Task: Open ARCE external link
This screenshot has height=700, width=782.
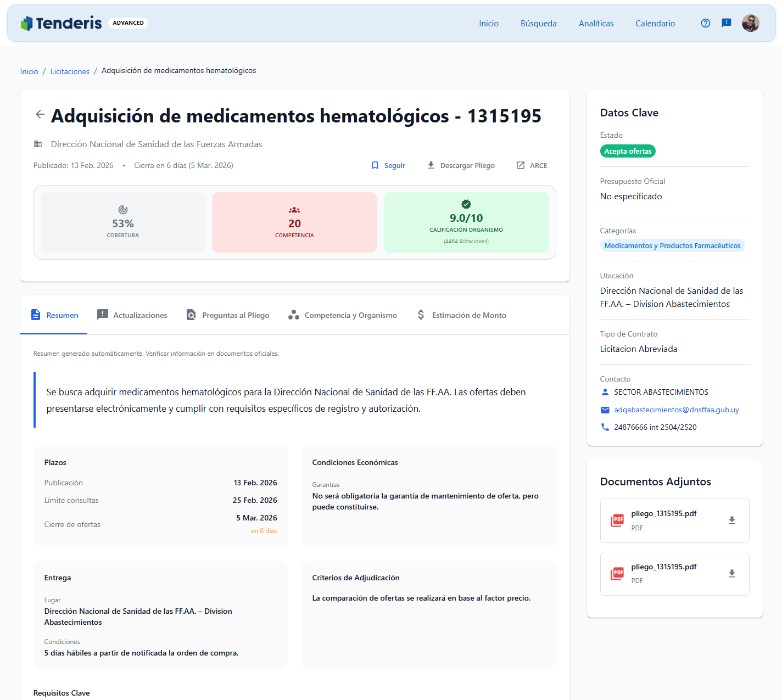Action: pos(532,165)
